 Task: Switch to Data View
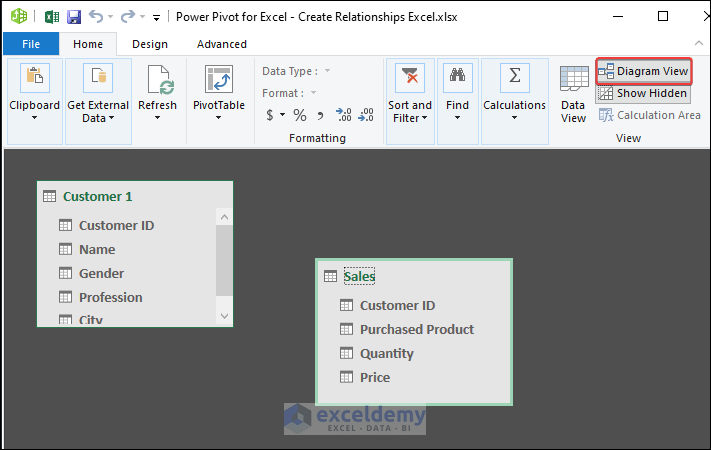click(x=574, y=94)
